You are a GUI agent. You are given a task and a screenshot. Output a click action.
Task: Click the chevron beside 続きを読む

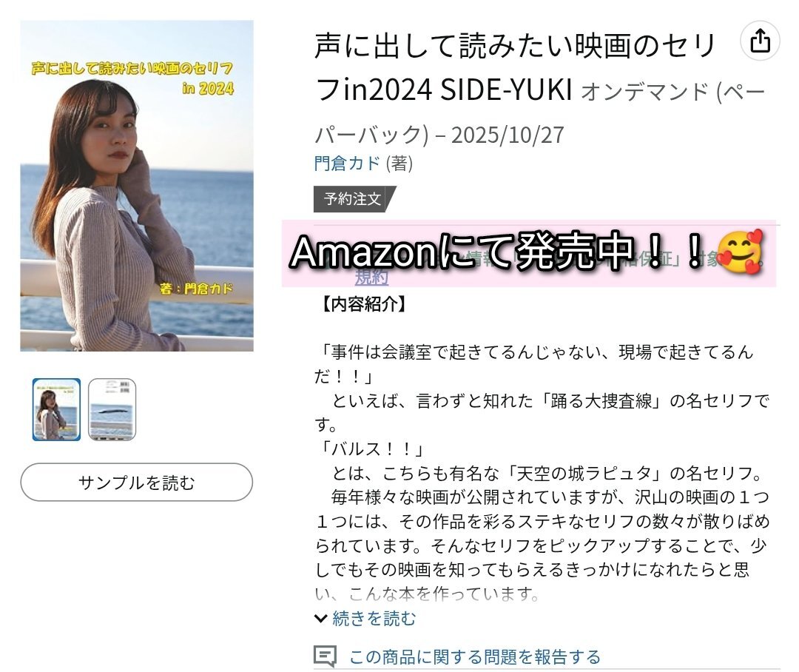[320, 619]
